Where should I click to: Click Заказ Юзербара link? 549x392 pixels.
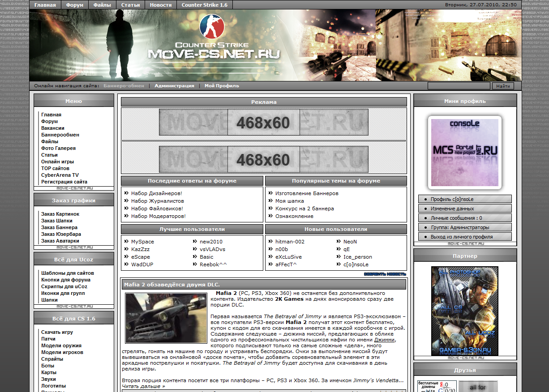coord(61,234)
